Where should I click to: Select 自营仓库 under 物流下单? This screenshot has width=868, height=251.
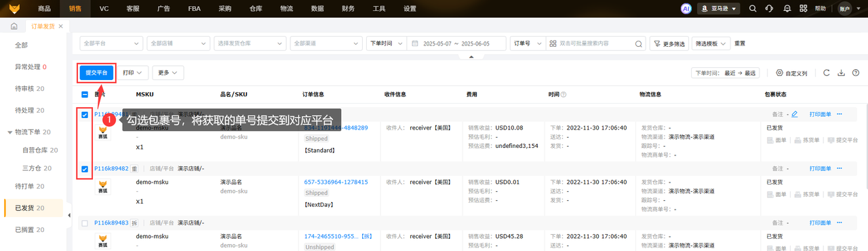click(x=40, y=150)
